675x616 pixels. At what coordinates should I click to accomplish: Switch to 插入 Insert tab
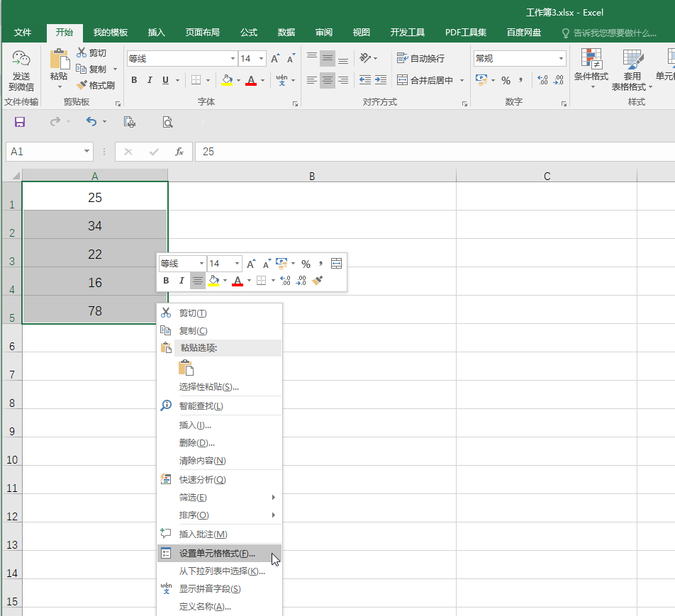coord(156,33)
